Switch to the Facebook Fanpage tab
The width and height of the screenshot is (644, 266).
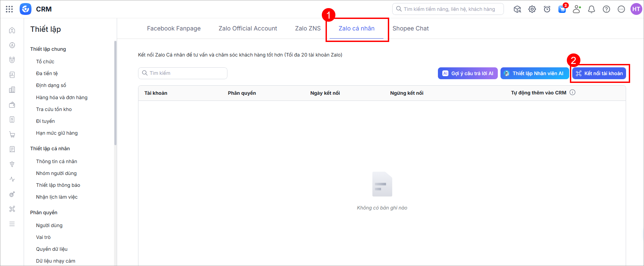tap(174, 28)
